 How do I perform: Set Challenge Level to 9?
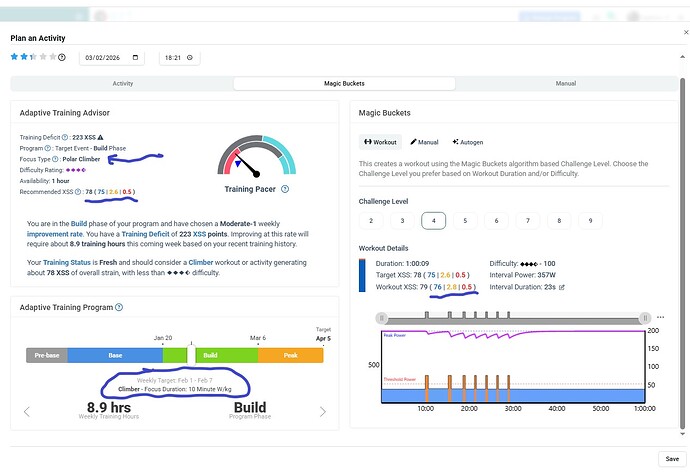pos(589,220)
